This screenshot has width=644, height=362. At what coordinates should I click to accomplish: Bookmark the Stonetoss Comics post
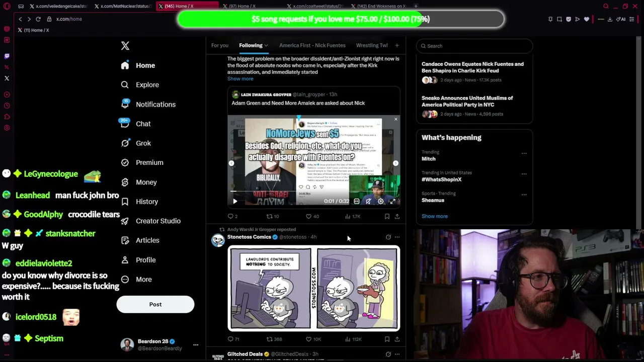387,339
